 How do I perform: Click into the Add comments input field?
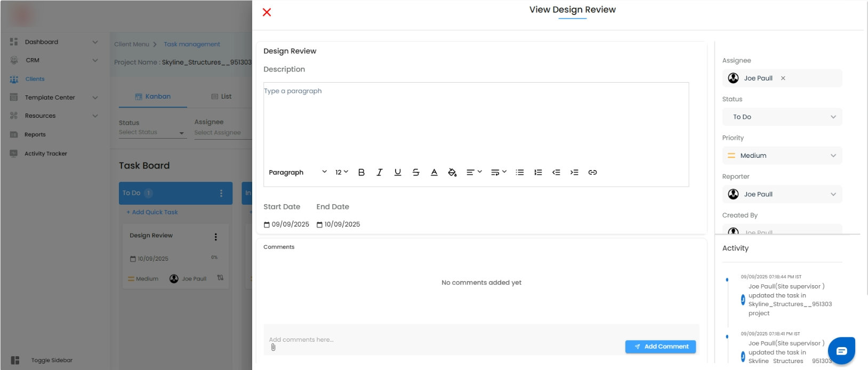(x=427, y=339)
